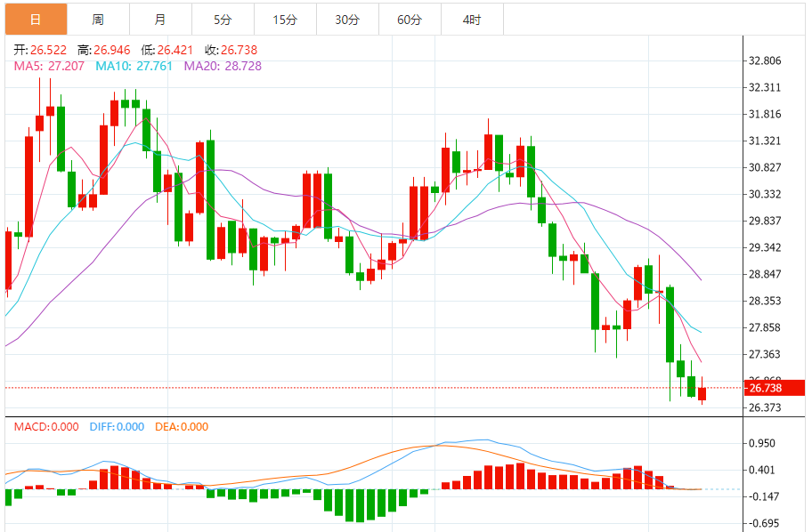Viewport: 812px width, 532px height.
Task: Open the 15分 timeframe tab
Action: [285, 20]
